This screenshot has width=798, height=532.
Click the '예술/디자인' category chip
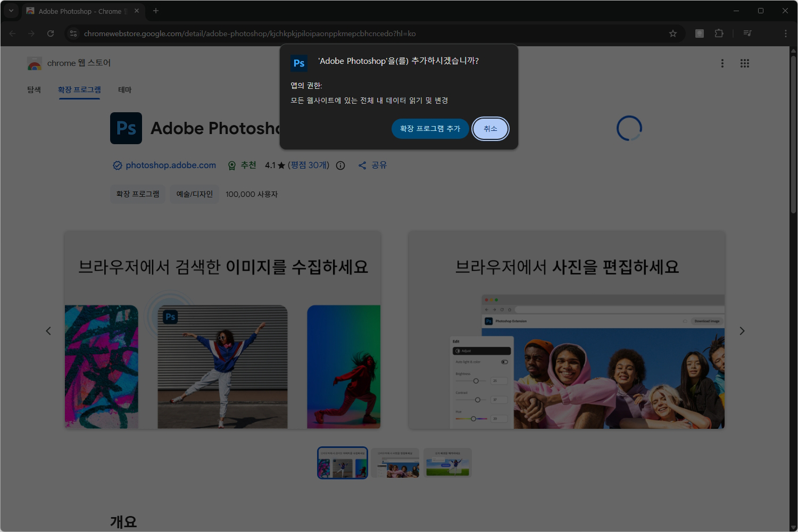[195, 194]
